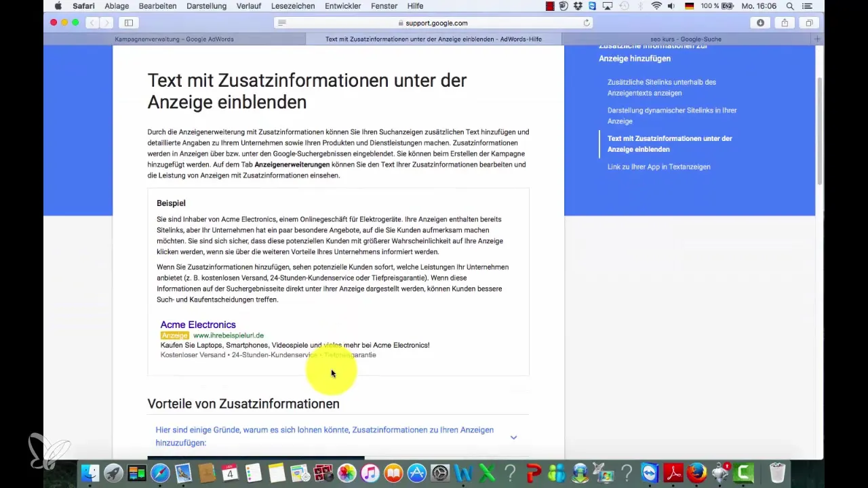Open the Hilfe menu
Screen dimensions: 868x488
click(415, 6)
